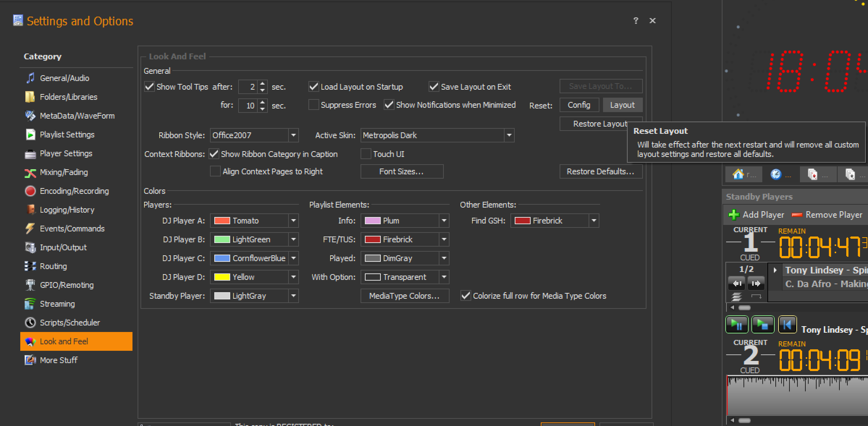
Task: Check Align Context Pages to Right
Action: tap(215, 171)
